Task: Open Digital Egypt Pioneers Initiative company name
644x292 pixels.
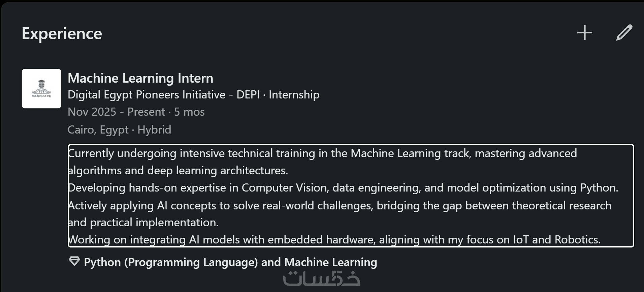Action: (x=147, y=95)
